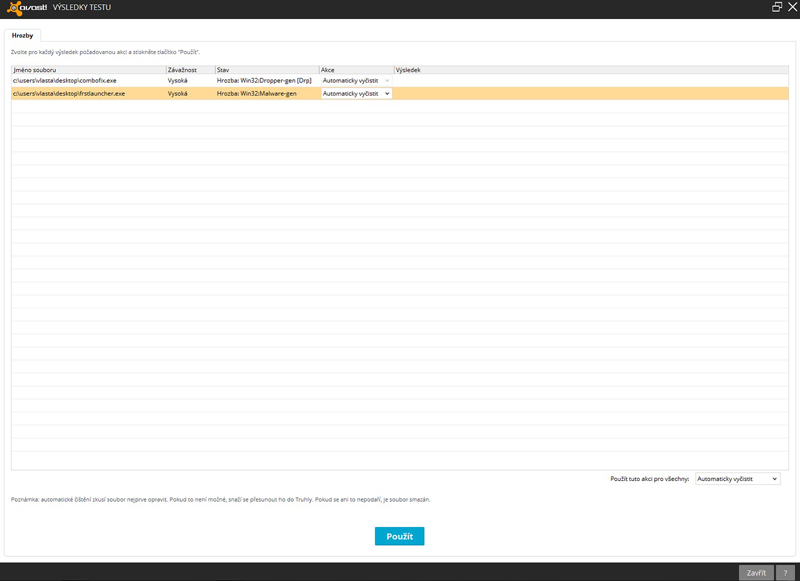Open action dropdown for combofix.exe

(356, 80)
